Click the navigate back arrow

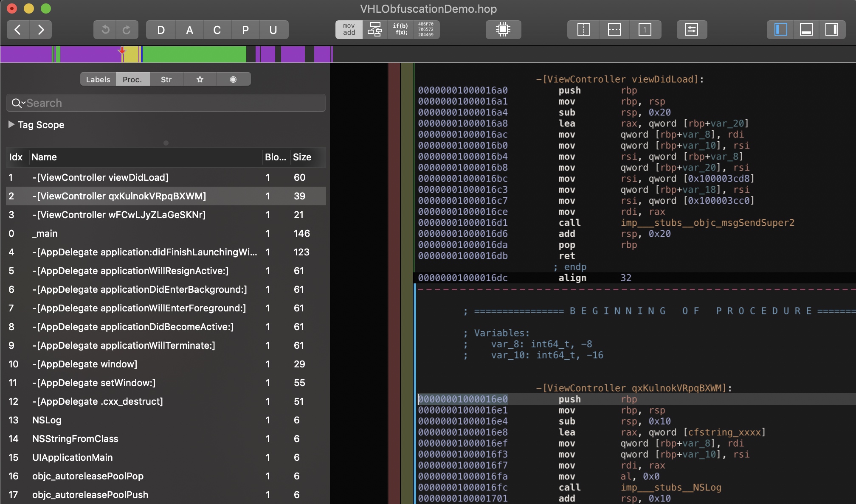pyautogui.click(x=18, y=30)
